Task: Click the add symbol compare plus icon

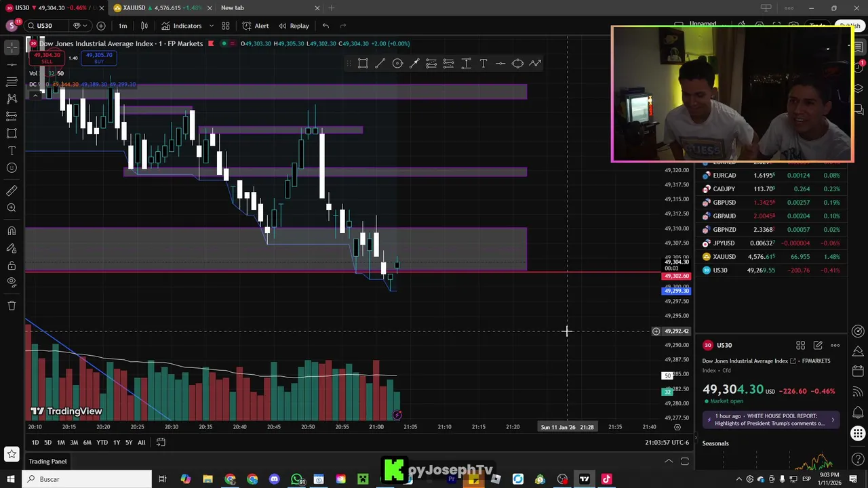Action: pyautogui.click(x=101, y=26)
